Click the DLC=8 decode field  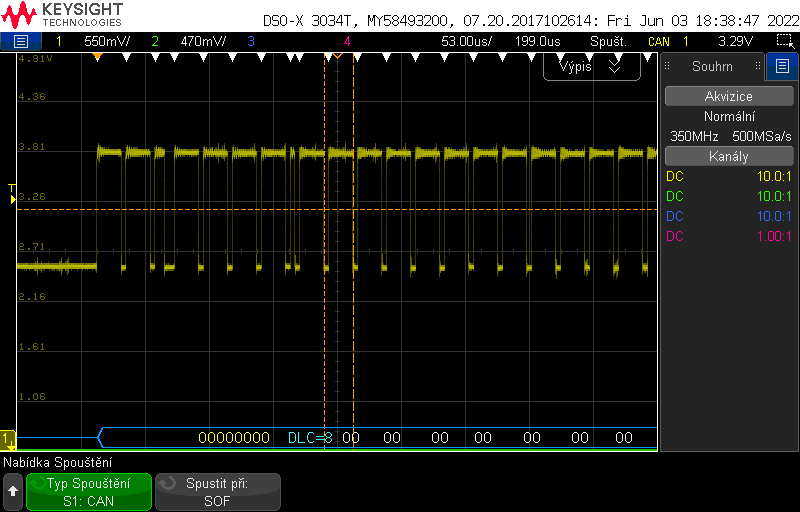tap(310, 438)
